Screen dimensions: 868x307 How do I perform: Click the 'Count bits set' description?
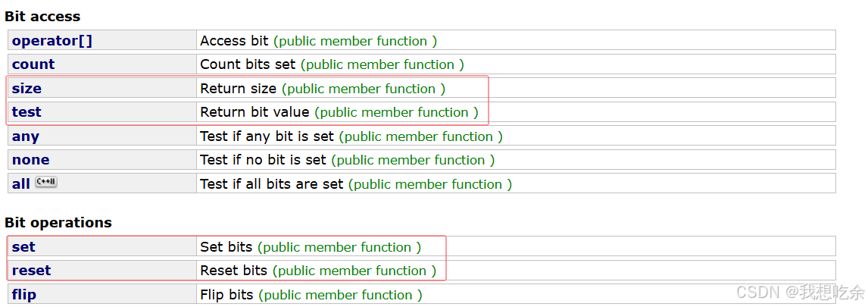click(248, 64)
